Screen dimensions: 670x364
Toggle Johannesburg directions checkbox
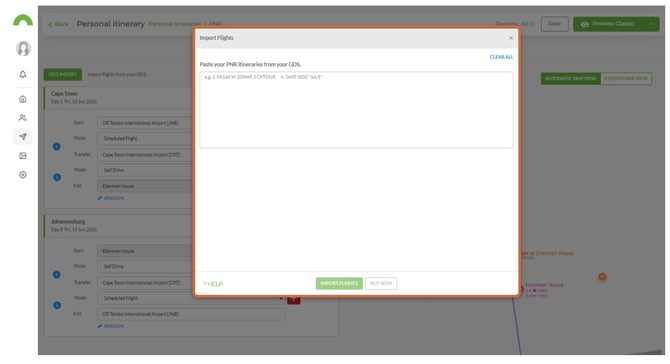pos(111,326)
